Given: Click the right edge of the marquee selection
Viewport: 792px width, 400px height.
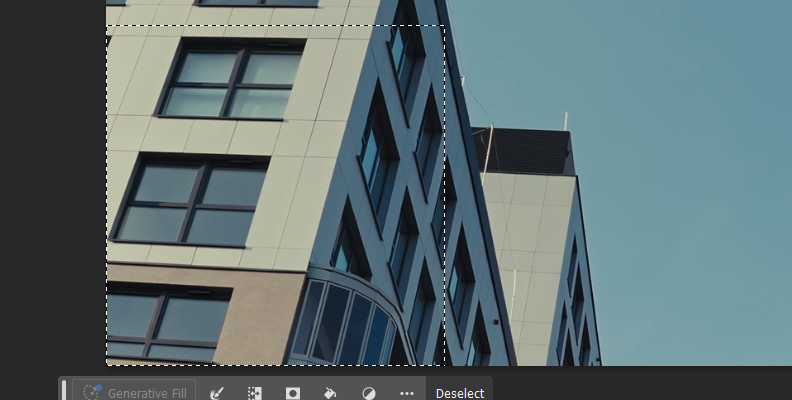Looking at the screenshot, I should tap(444, 200).
